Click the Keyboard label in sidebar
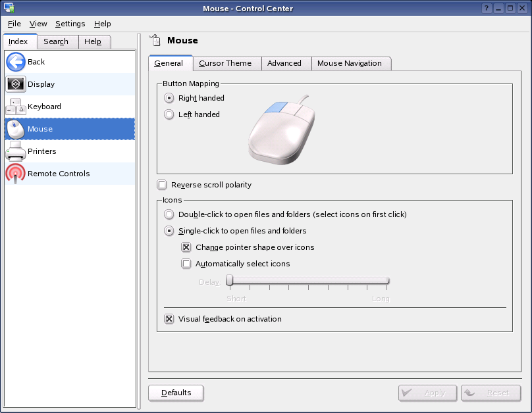 (x=45, y=107)
